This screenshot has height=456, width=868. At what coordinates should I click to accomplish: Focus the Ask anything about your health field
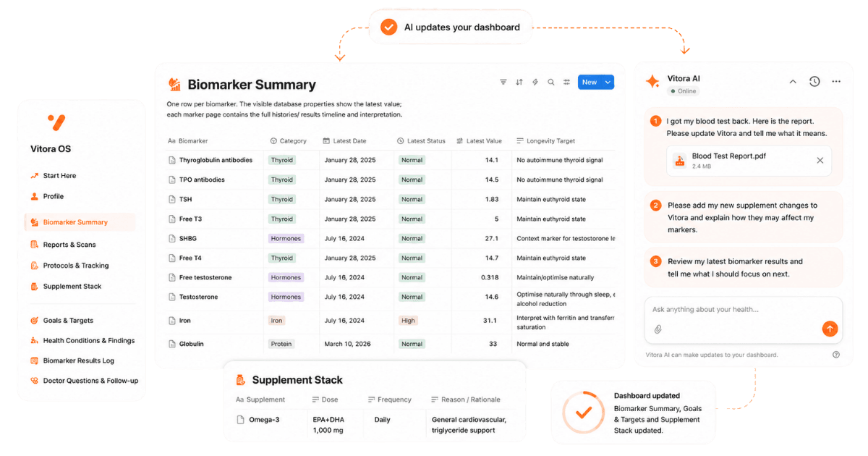(x=743, y=320)
